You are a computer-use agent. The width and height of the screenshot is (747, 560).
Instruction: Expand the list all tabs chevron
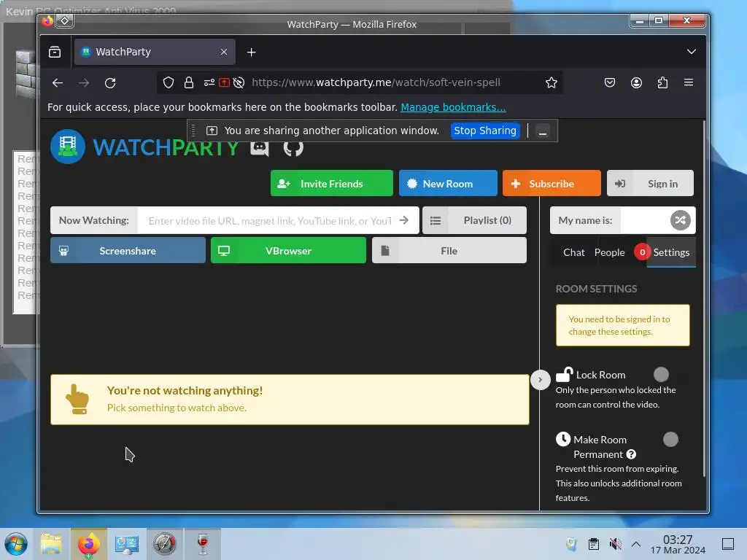pos(692,52)
